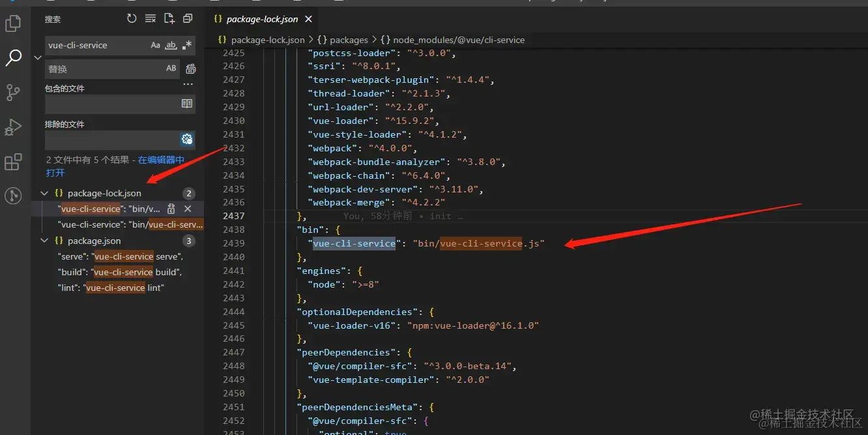Open the Run and Debug view
The width and height of the screenshot is (868, 435).
coord(13,127)
